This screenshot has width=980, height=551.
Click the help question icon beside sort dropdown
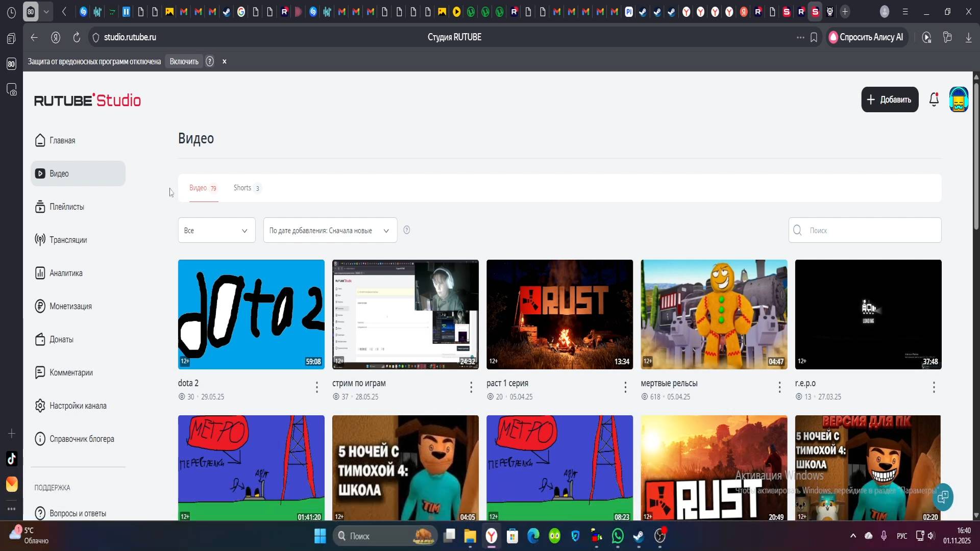click(x=407, y=230)
